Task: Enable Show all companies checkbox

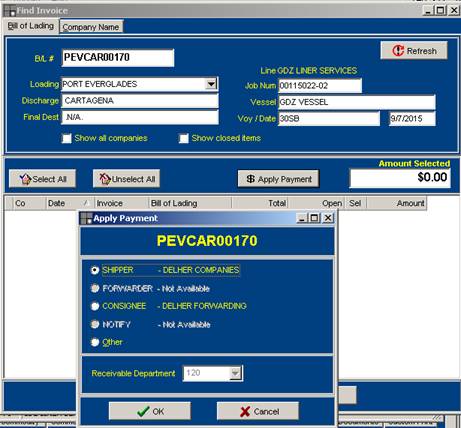Action: (x=67, y=138)
